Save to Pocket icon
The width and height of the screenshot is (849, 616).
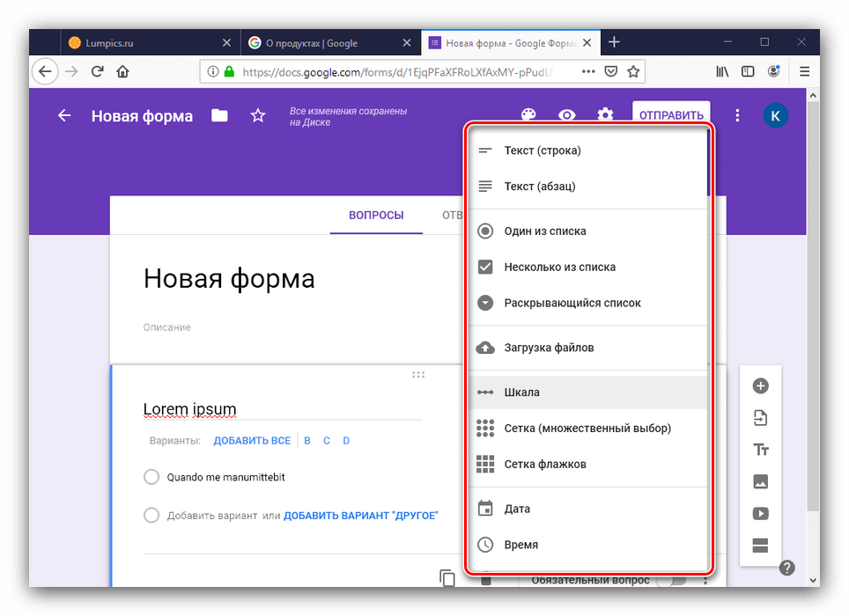610,71
